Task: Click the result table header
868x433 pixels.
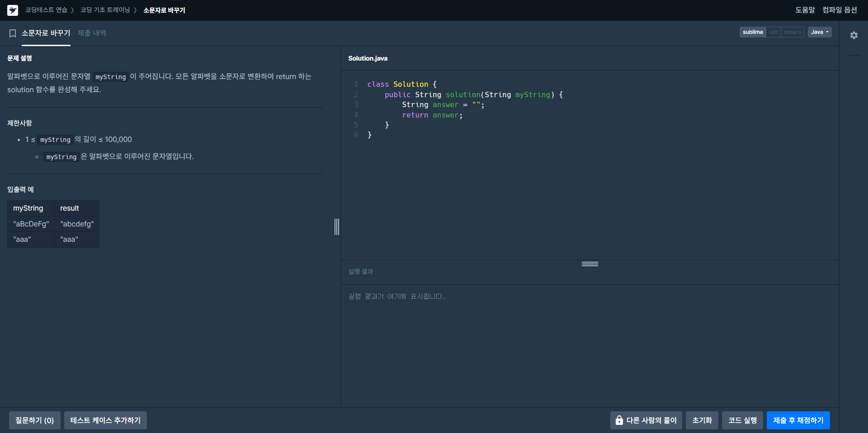Action: [x=77, y=208]
